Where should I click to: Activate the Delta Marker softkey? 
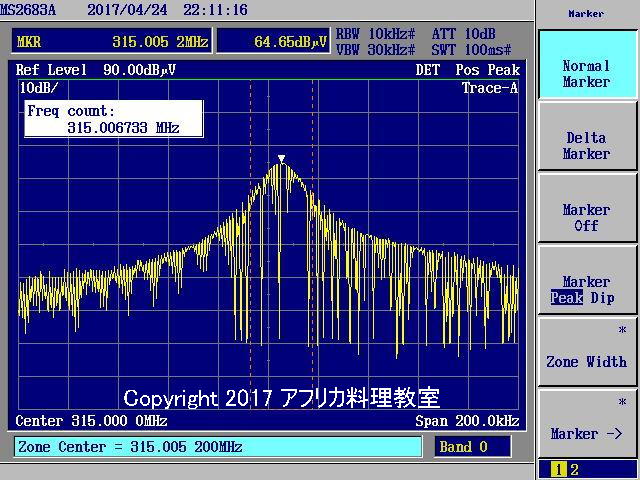587,136
